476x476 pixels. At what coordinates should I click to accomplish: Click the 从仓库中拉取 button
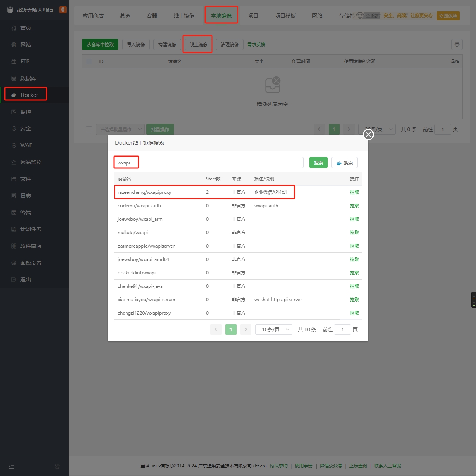click(x=100, y=44)
